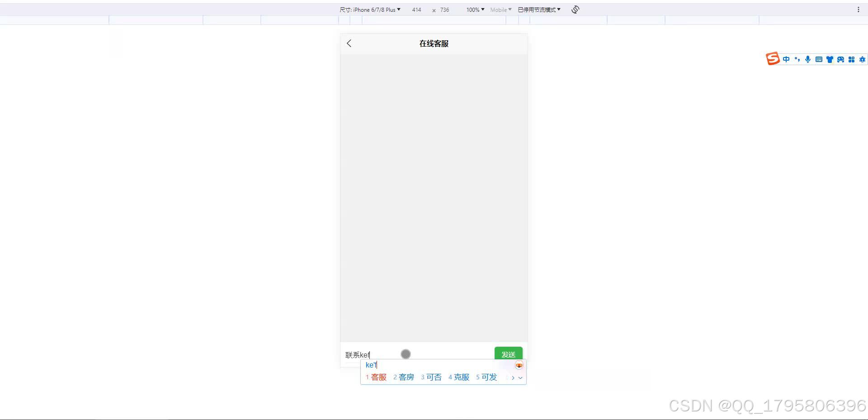Click the emoji icon in IME popup
The image size is (868, 420).
(x=519, y=365)
